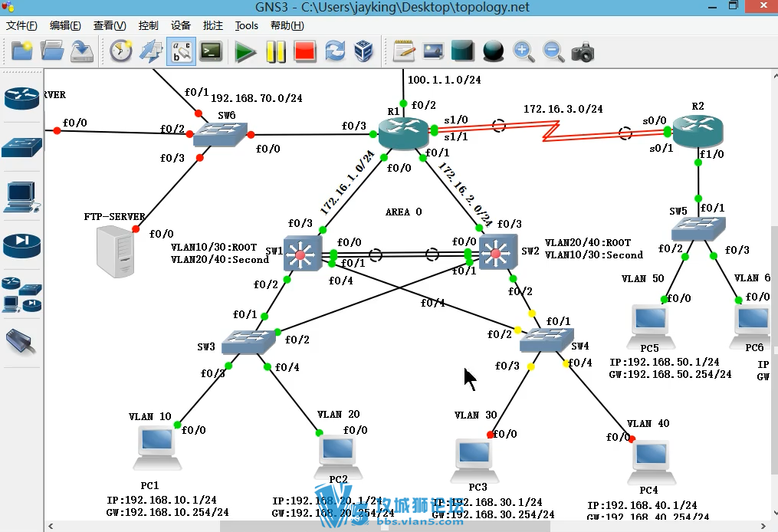Open the 文件(F) menu
Viewport: 778px width, 532px height.
click(21, 25)
